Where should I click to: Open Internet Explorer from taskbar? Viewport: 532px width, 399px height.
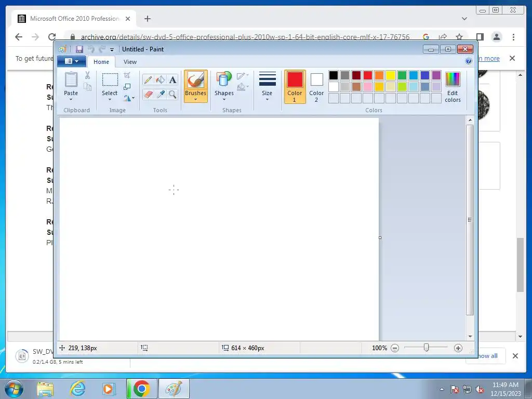(x=78, y=389)
